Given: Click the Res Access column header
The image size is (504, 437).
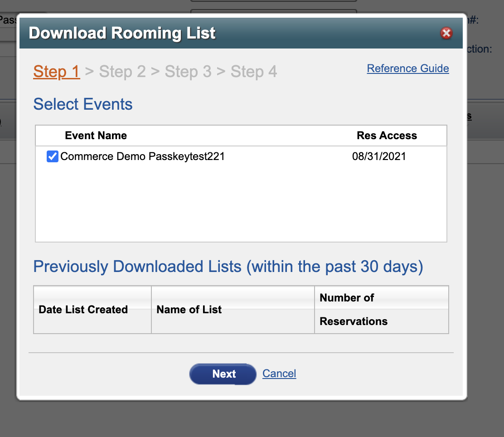Looking at the screenshot, I should 387,136.
